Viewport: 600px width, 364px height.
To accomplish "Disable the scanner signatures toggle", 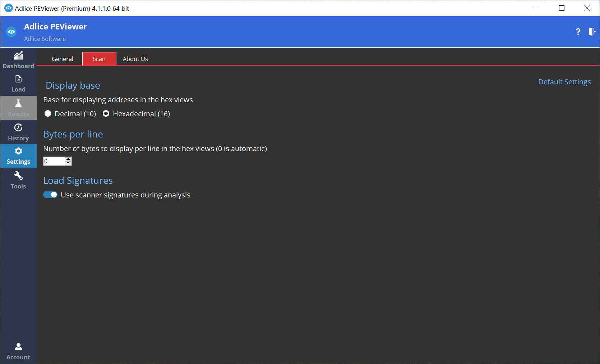I will click(50, 195).
